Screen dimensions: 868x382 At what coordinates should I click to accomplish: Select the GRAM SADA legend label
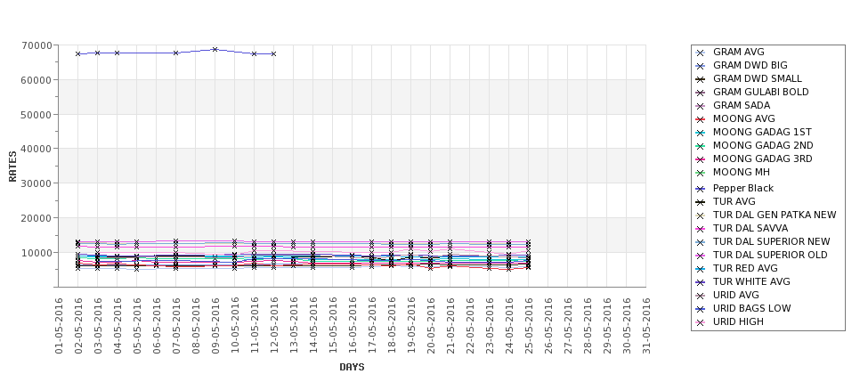[742, 105]
